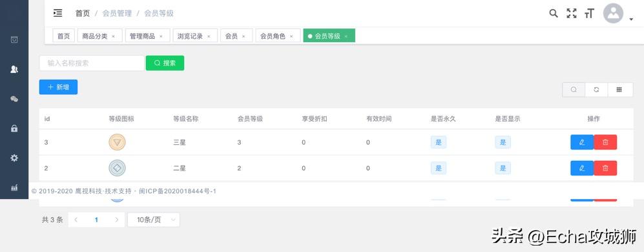This screenshot has height=252, width=644.
Task: Click the blue 新增 button
Action: pyautogui.click(x=58, y=87)
